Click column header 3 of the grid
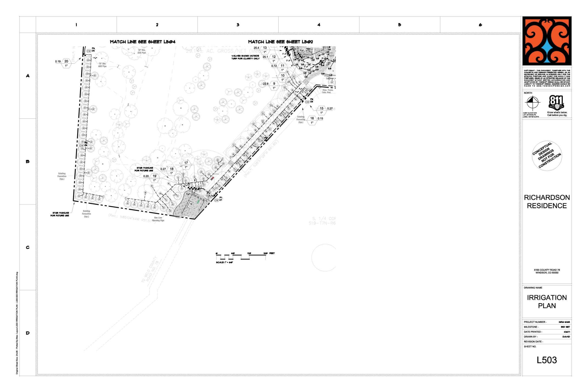588x392 pixels. click(238, 25)
